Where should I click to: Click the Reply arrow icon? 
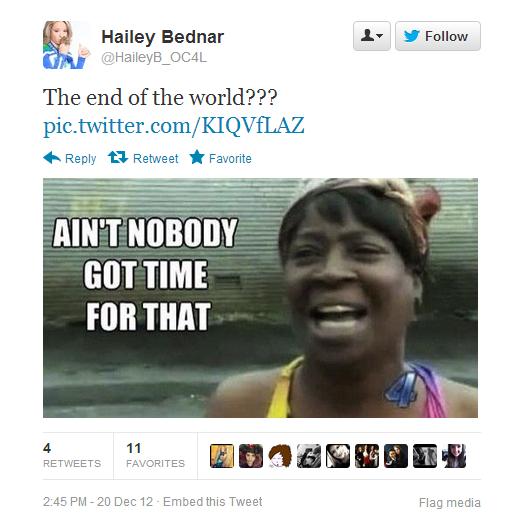coord(52,158)
